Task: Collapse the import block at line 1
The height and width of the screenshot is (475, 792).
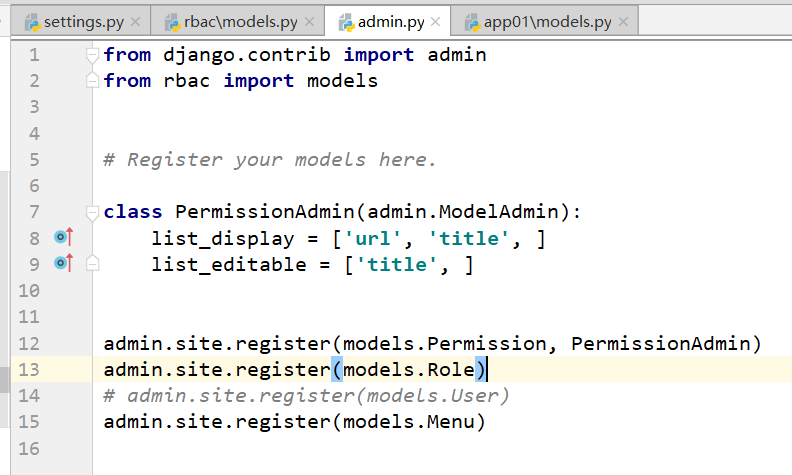Action: pos(93,55)
